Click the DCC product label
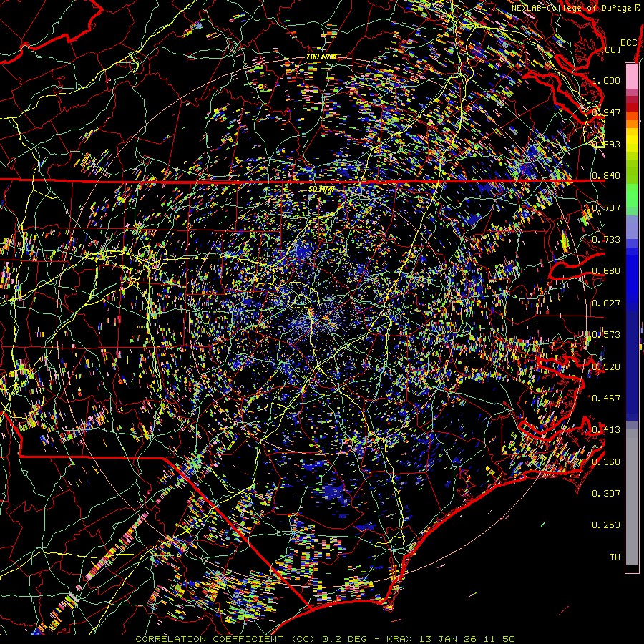644x644 pixels. coord(629,43)
